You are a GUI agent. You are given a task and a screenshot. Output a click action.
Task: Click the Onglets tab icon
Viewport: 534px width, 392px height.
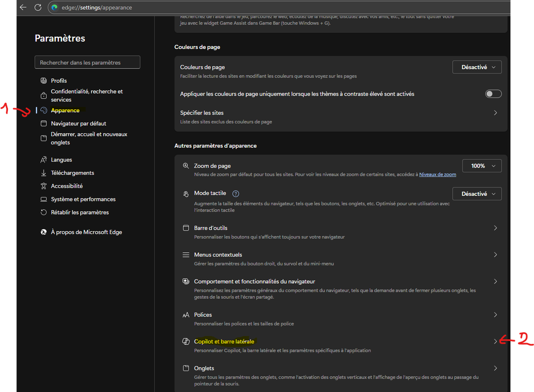(186, 368)
